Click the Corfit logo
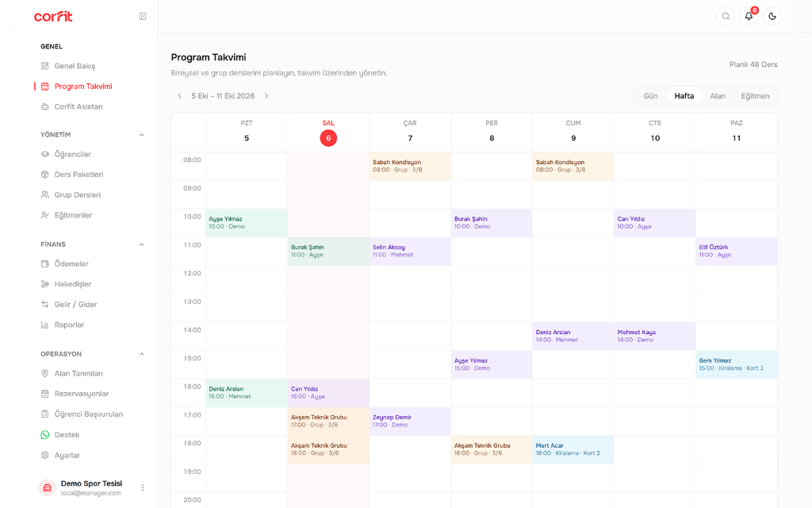The height and width of the screenshot is (508, 812). (53, 17)
